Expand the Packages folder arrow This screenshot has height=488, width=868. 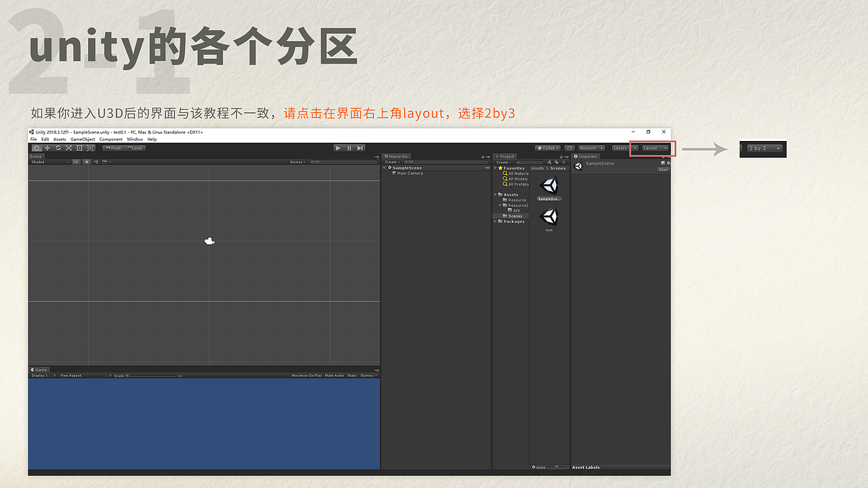click(495, 222)
